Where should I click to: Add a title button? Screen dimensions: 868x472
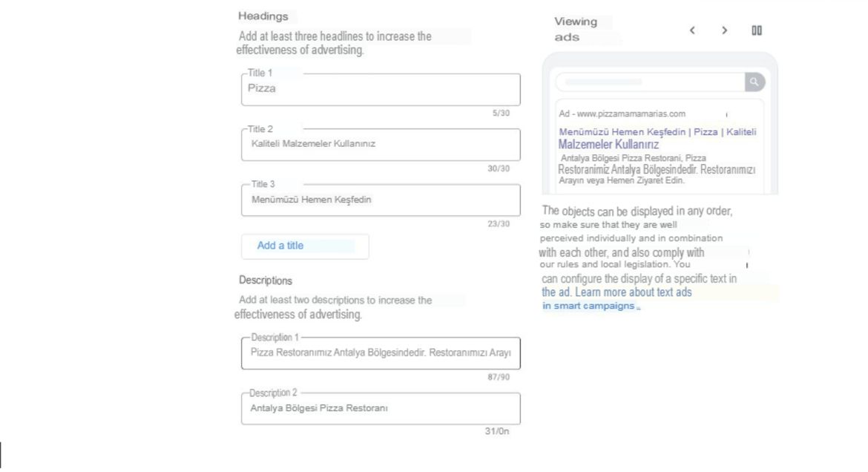(305, 246)
